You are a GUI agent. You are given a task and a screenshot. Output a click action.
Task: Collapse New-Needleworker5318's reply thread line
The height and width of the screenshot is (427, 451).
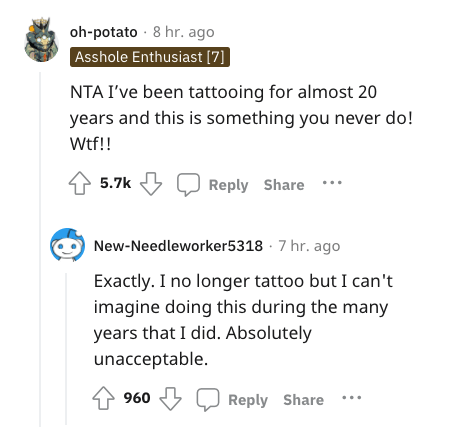(66, 348)
